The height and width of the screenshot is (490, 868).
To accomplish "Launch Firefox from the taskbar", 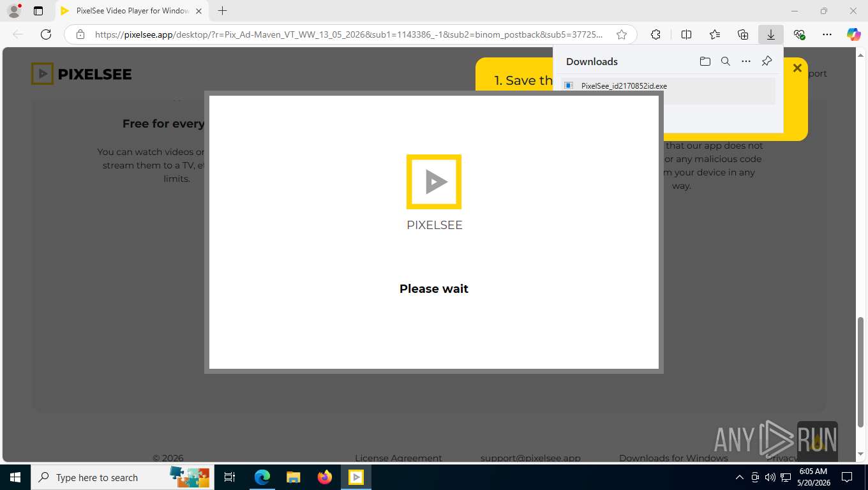I will point(324,477).
